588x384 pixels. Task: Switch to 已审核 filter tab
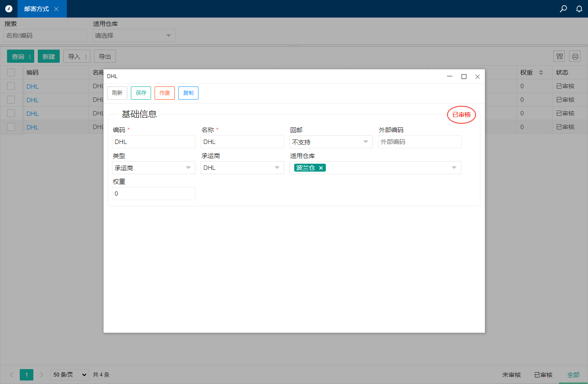click(x=543, y=375)
